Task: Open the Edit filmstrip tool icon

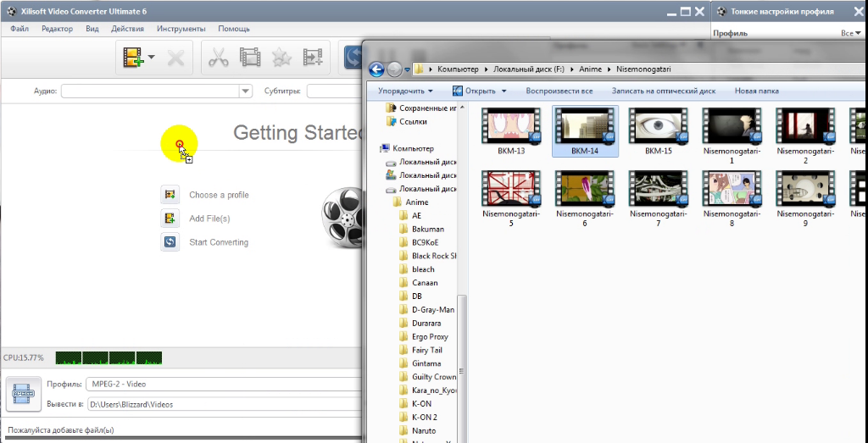Action: click(x=250, y=57)
